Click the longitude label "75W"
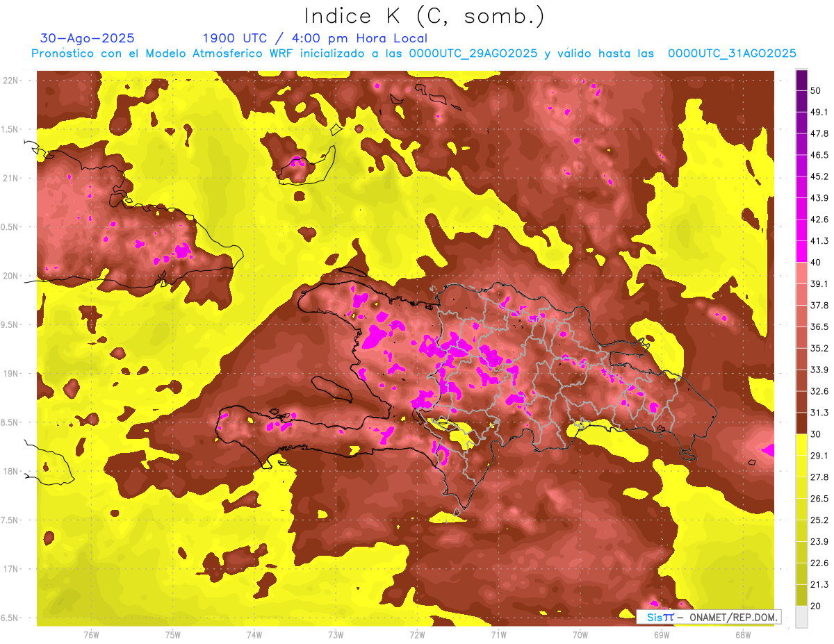Image resolution: width=834 pixels, height=644 pixels. 172,635
